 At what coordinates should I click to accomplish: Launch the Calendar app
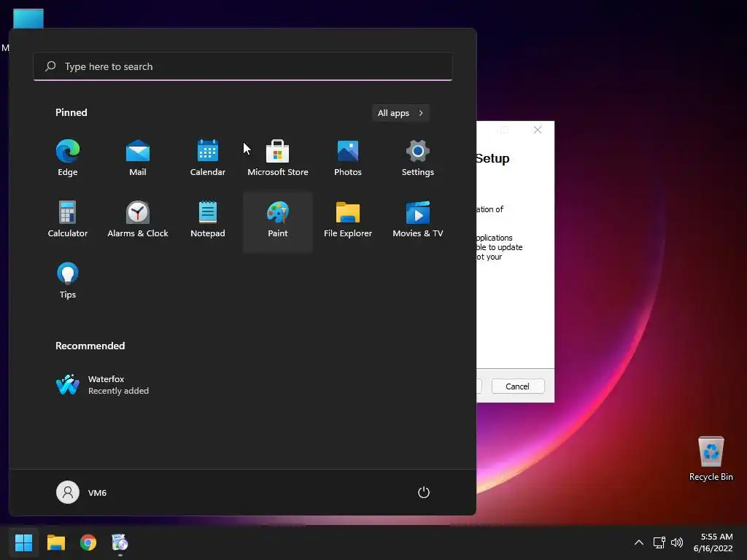click(x=208, y=158)
